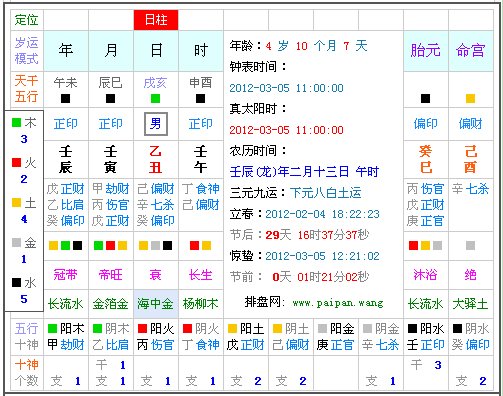Screen dimensions: 503x396
Task: Click clock time 2012-03-05 11:00:00 in blue
Action: click(x=286, y=88)
